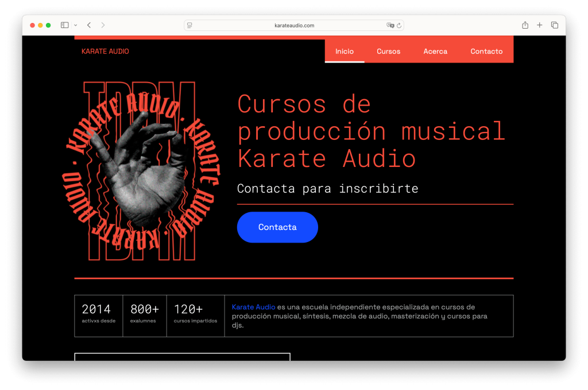The width and height of the screenshot is (588, 390).
Task: Open a new tab with plus icon
Action: pos(540,25)
